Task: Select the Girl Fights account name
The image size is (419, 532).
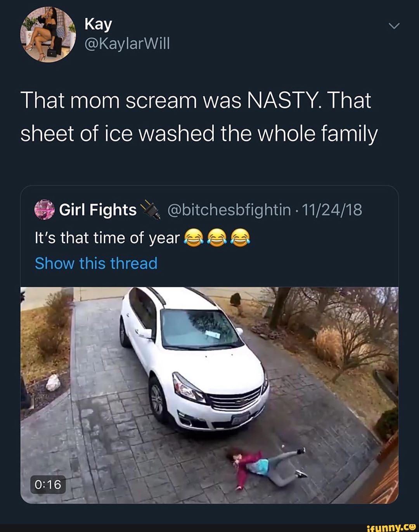Action: point(98,210)
